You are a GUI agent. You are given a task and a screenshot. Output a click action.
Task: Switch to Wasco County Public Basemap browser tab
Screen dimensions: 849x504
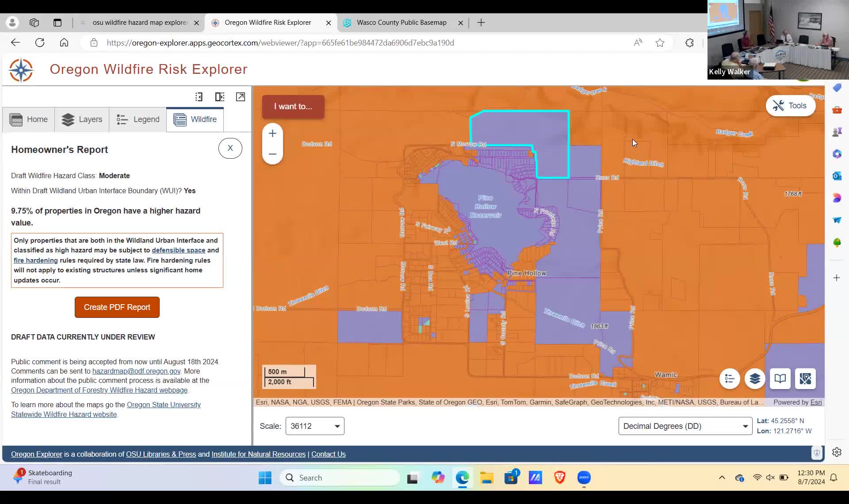point(402,23)
